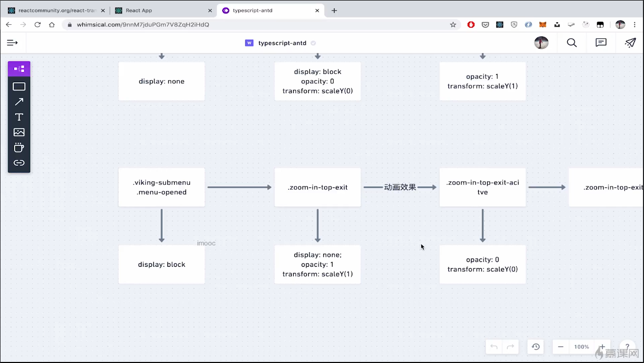
Task: Click the whimsical.com address bar
Action: [x=259, y=24]
